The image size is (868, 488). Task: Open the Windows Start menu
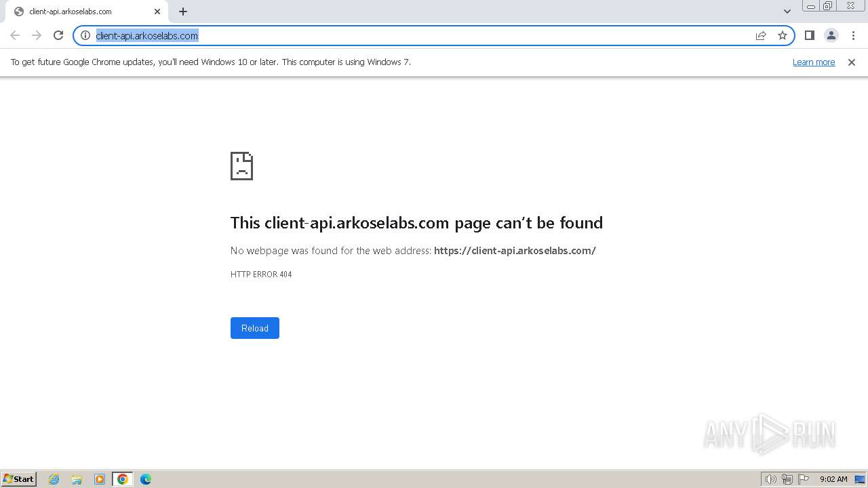tap(19, 479)
